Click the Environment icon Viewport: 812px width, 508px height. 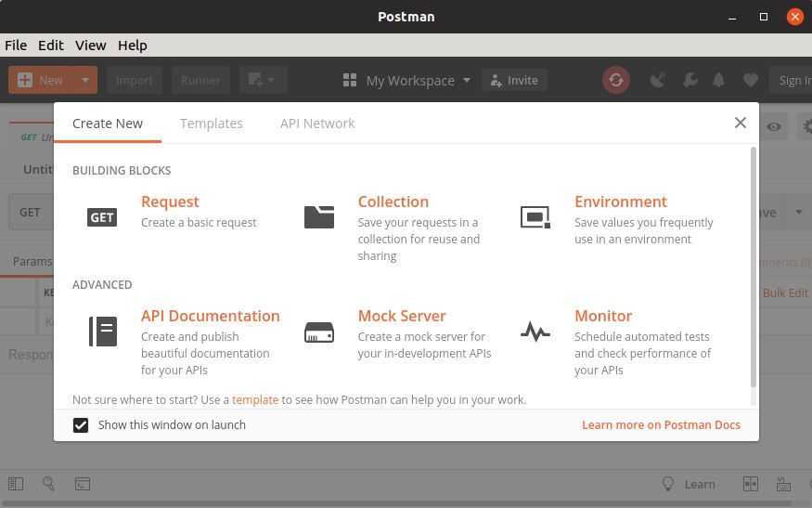coord(535,217)
